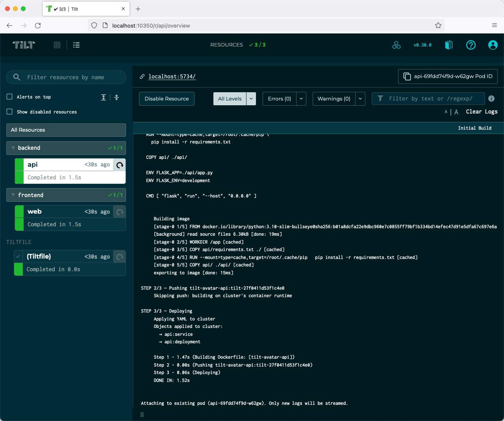Click Disable Resource button
This screenshot has height=421, width=504.
point(167,99)
